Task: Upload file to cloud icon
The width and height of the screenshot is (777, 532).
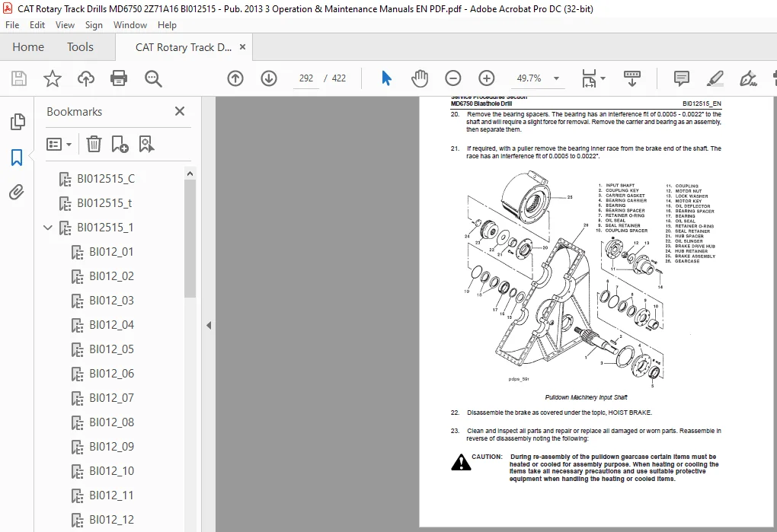Action: pyautogui.click(x=86, y=78)
